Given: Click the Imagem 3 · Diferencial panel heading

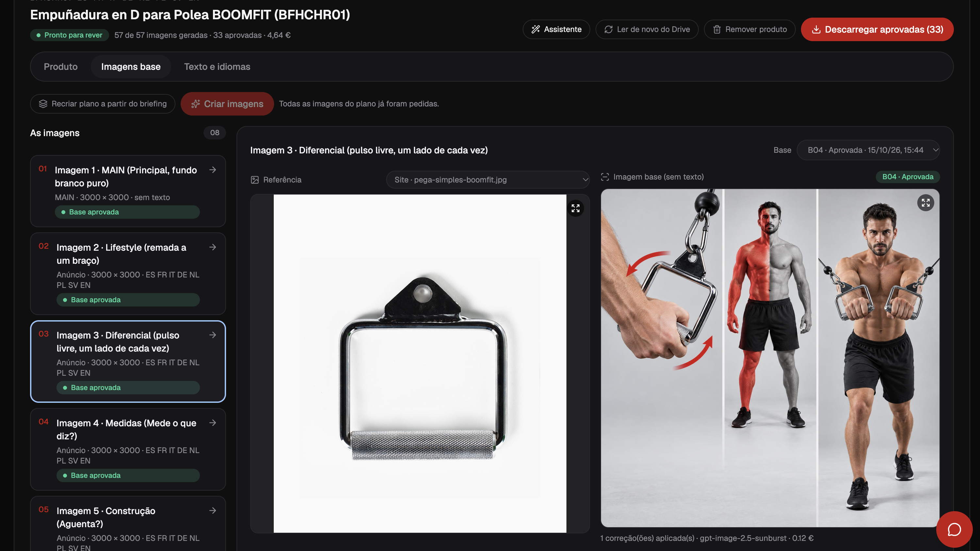Looking at the screenshot, I should click(369, 150).
